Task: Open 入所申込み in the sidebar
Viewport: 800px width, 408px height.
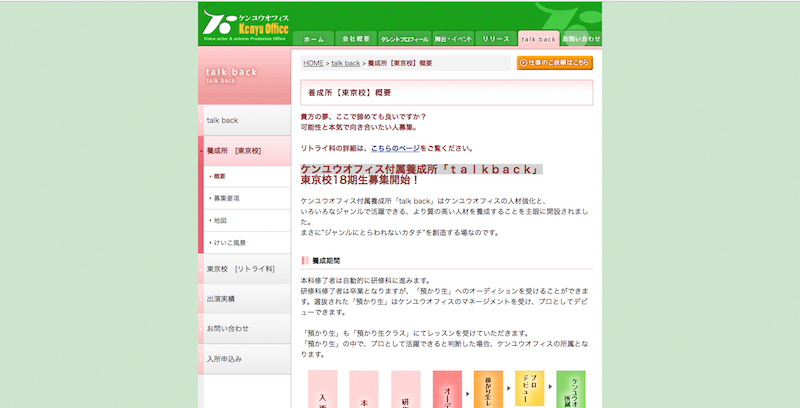Action: pyautogui.click(x=224, y=358)
